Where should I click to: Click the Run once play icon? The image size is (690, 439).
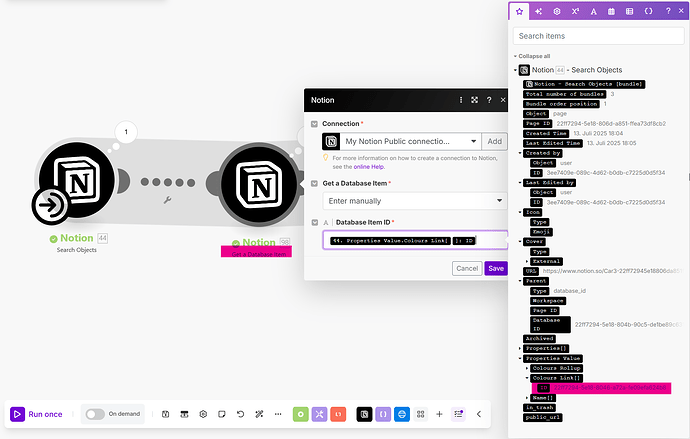point(17,414)
